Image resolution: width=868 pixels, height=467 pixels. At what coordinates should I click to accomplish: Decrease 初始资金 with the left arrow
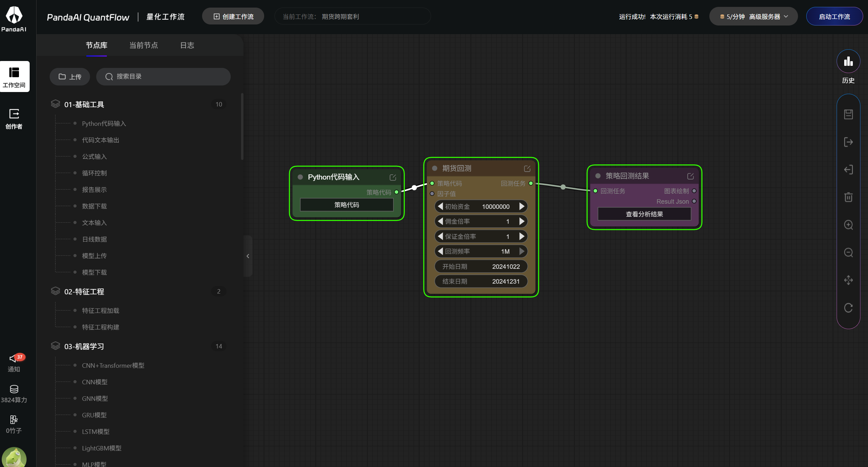tap(440, 206)
